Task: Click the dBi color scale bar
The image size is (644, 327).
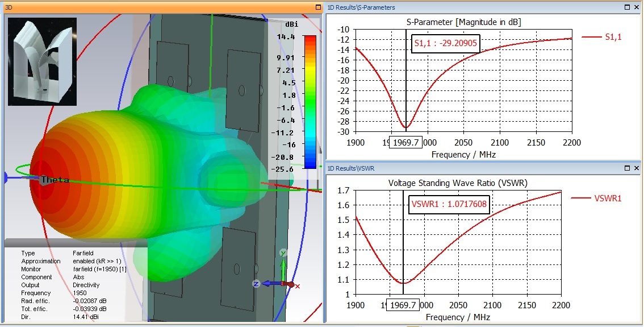Action: pyautogui.click(x=310, y=102)
